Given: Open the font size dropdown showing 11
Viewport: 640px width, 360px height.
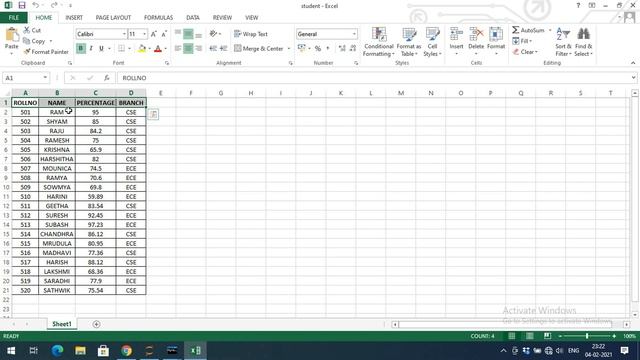Looking at the screenshot, I should [144, 34].
